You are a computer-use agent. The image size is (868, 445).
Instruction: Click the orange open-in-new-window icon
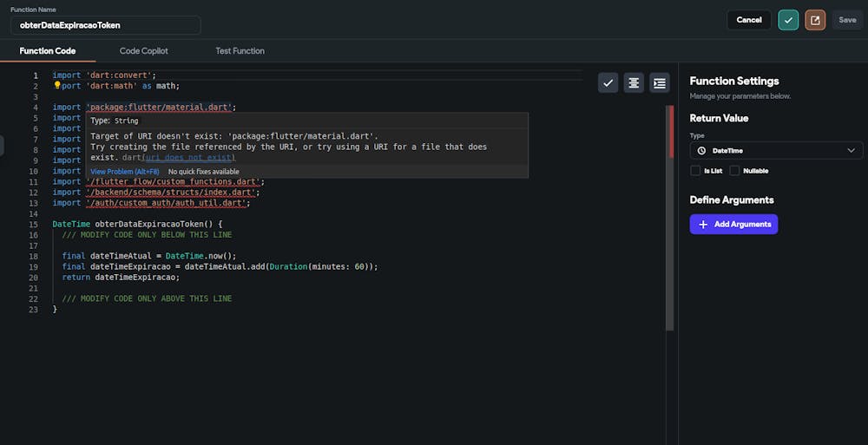point(815,20)
